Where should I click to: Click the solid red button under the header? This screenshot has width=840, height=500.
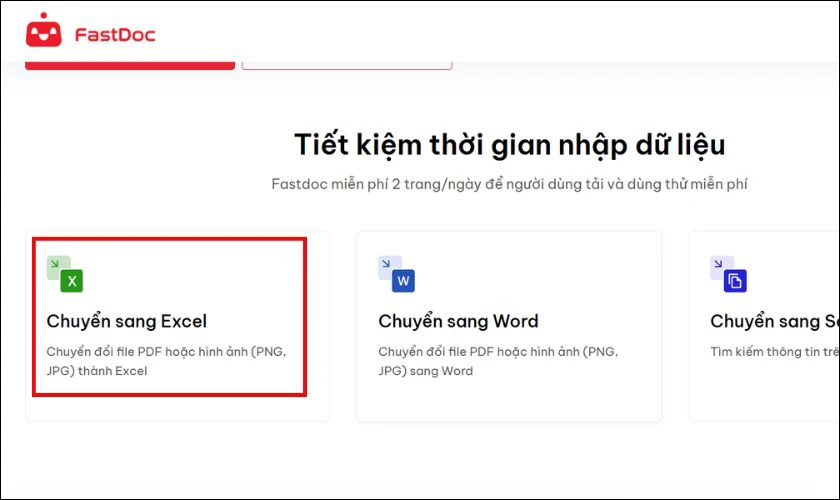[130, 65]
